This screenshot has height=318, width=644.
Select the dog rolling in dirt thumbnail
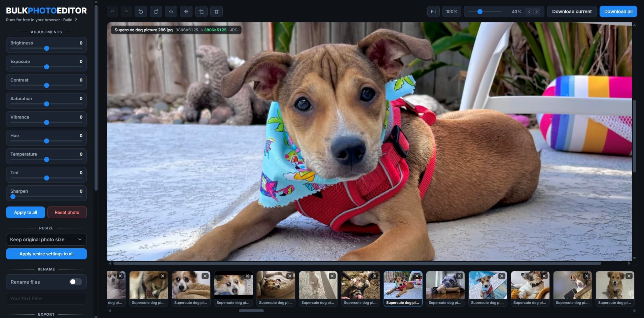pyautogui.click(x=360, y=289)
